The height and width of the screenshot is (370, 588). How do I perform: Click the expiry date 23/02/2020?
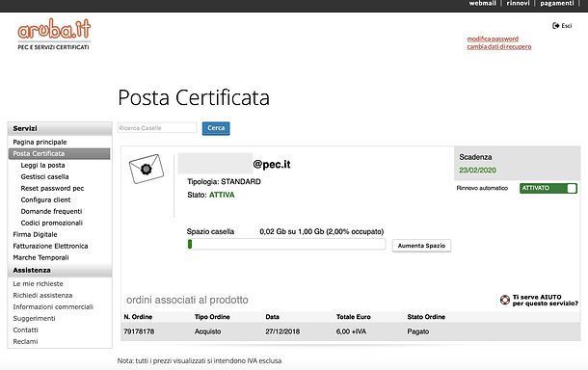pyautogui.click(x=477, y=171)
